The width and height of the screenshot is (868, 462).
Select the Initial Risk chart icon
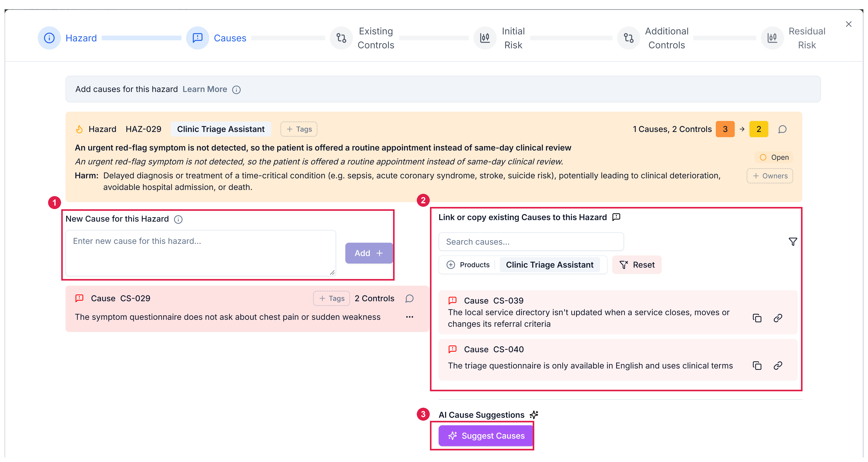point(485,38)
